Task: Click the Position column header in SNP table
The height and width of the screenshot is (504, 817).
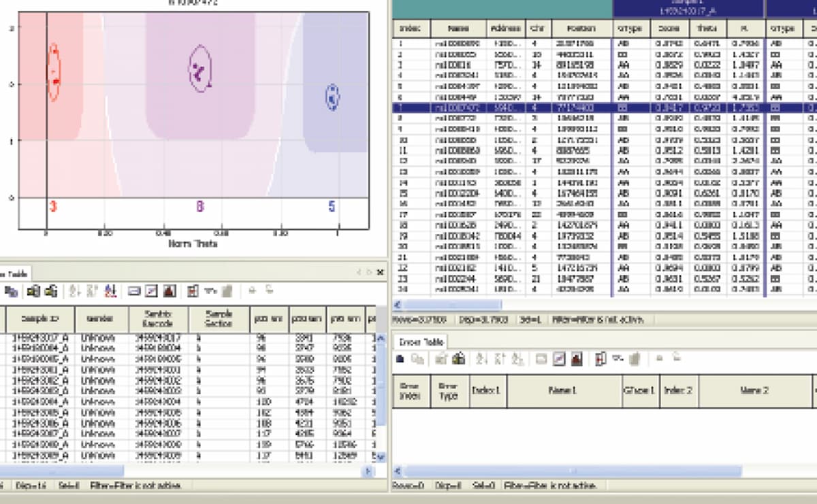Action: [x=575, y=29]
